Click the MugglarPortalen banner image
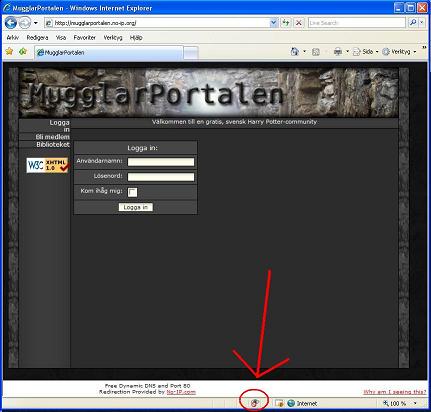Image resolution: width=431 pixels, height=412 pixels. pos(209,93)
